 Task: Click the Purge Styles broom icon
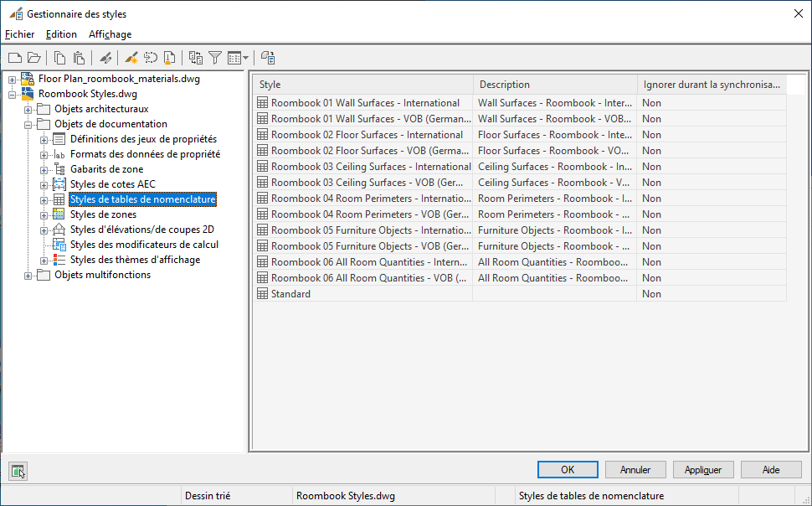169,58
